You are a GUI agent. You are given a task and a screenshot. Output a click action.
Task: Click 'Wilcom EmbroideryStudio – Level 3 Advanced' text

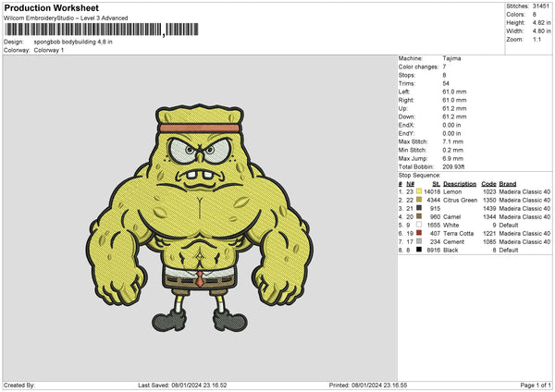point(66,18)
